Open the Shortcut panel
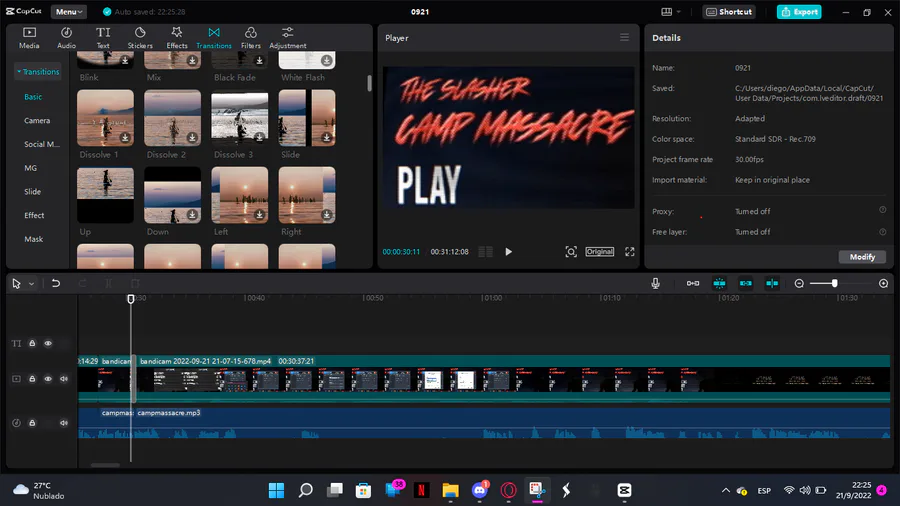Viewport: 900px width, 506px height. click(729, 11)
